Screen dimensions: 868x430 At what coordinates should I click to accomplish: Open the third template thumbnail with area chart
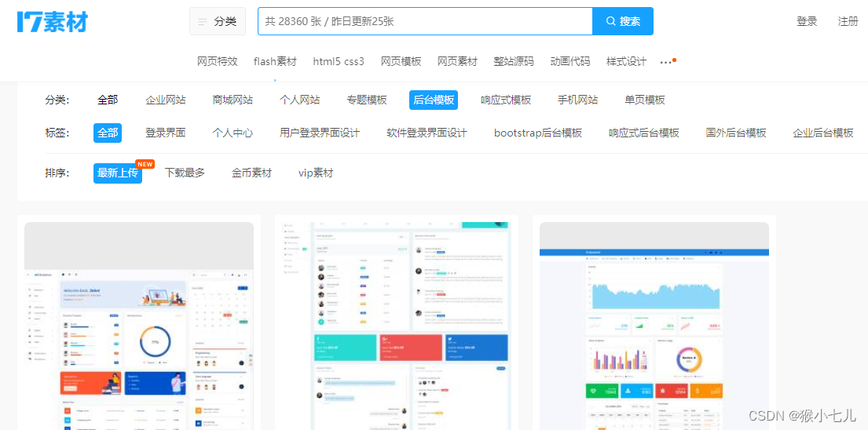click(x=654, y=326)
